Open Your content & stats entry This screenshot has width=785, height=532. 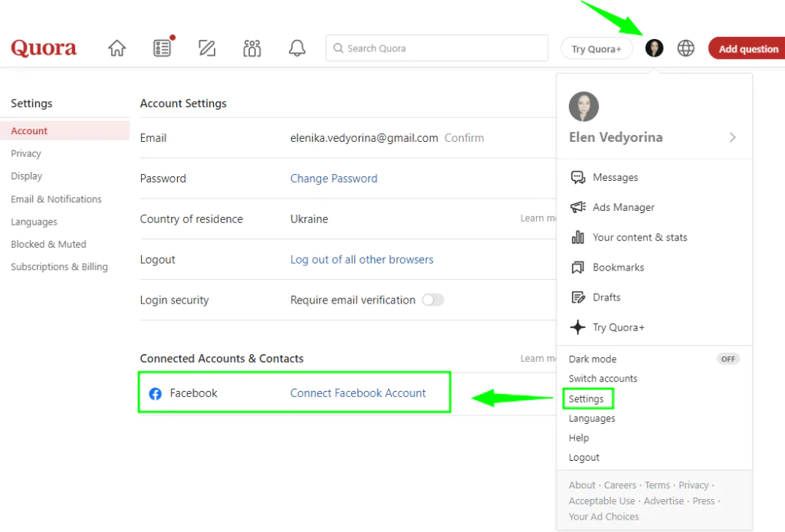pos(640,237)
